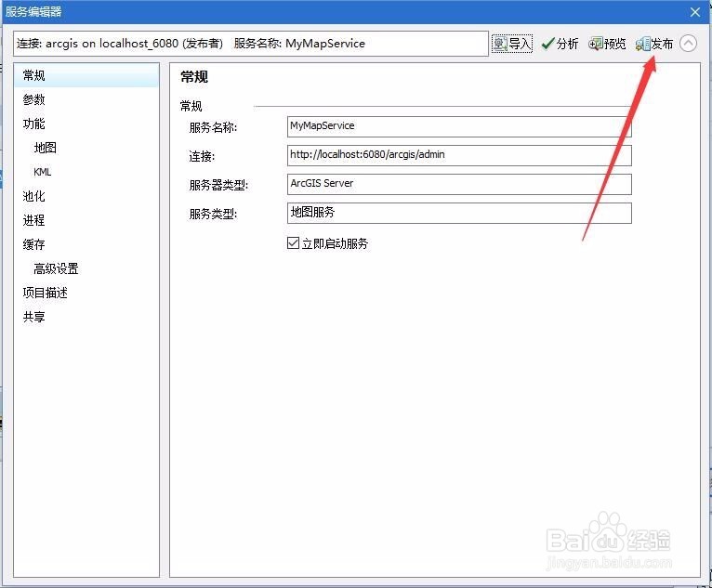Click the 服务名称 field containing MyMapService
Viewport: 712px width, 588px height.
click(459, 126)
